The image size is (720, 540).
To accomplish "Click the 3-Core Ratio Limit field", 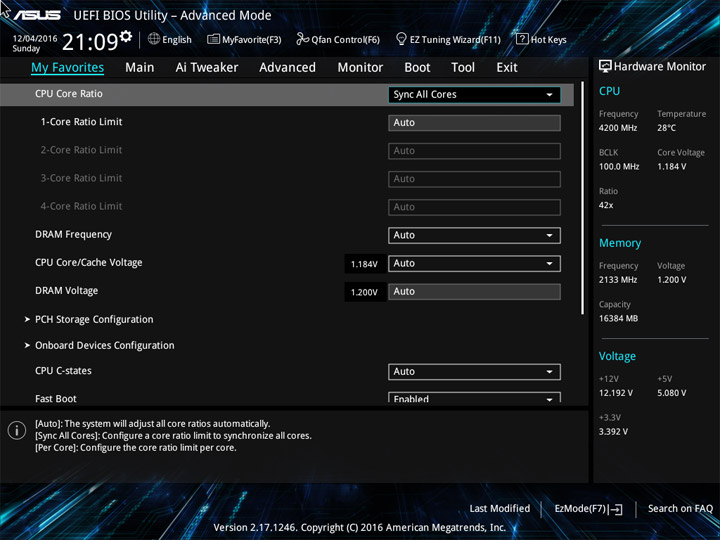I will (474, 179).
